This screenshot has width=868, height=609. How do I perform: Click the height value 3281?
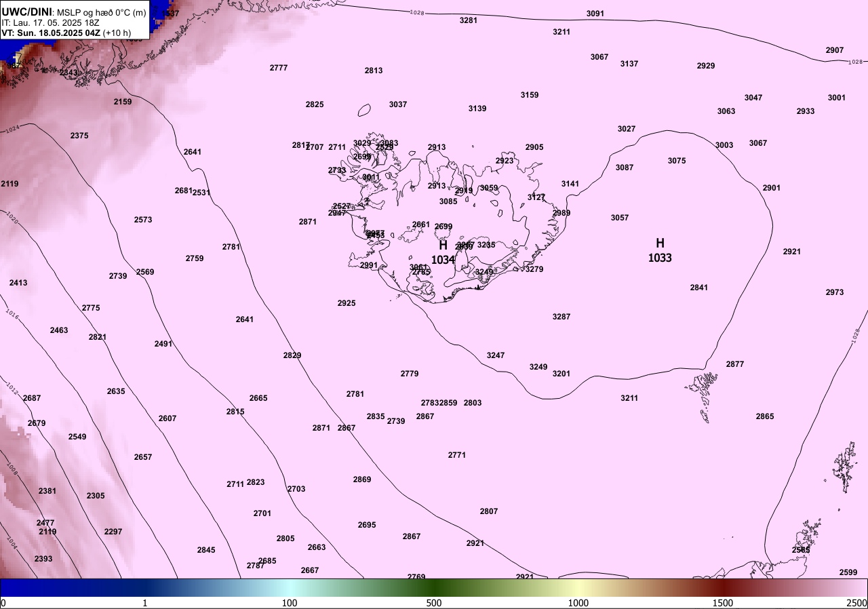(x=469, y=20)
